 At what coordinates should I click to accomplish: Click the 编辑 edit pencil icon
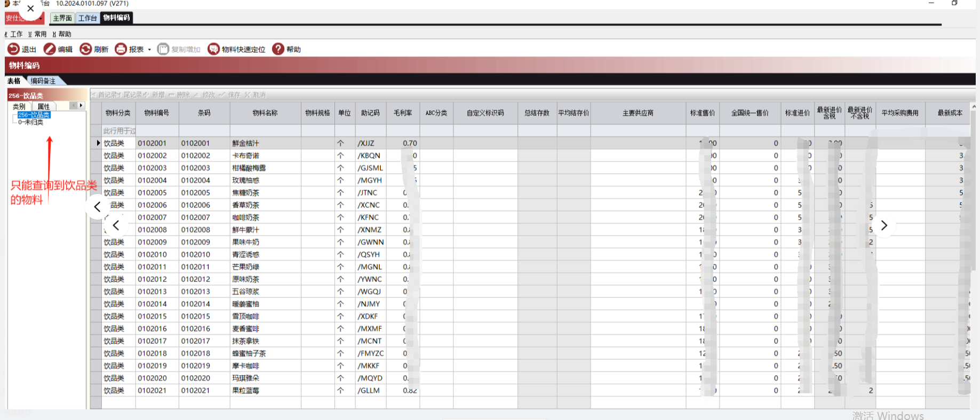50,49
